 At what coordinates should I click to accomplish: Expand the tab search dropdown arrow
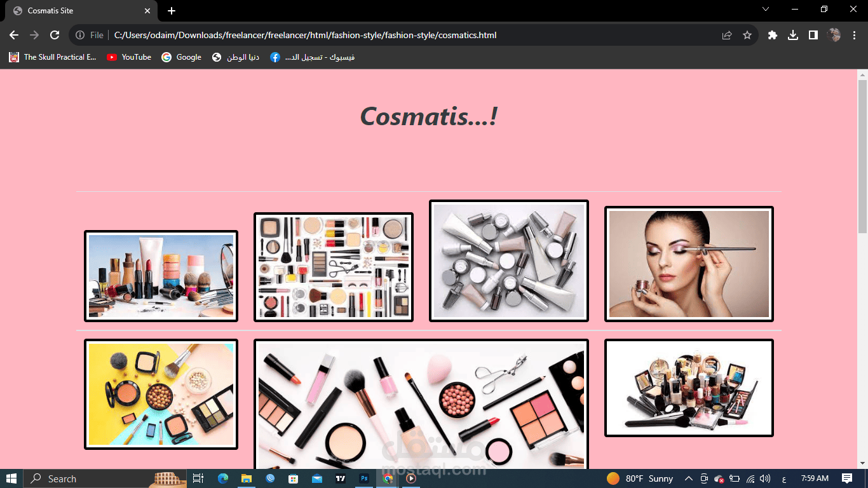point(766,9)
